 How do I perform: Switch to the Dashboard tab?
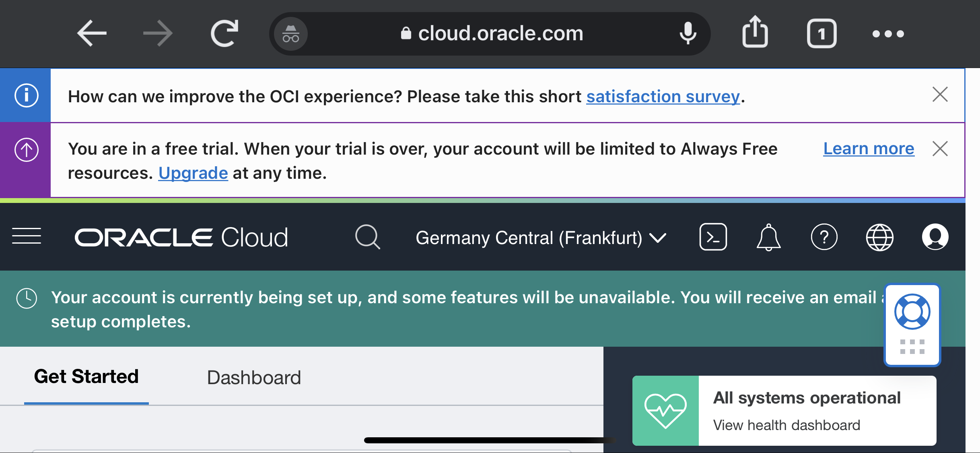pos(254,378)
